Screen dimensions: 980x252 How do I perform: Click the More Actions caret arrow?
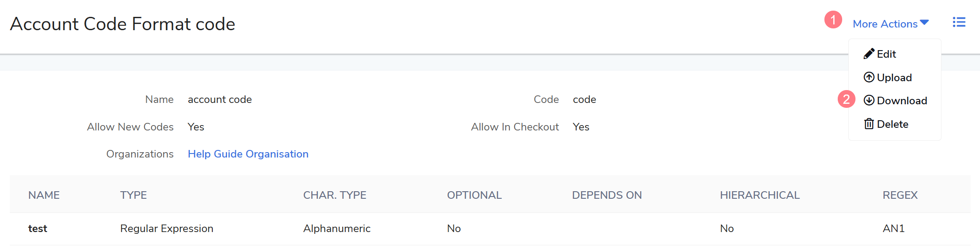924,22
